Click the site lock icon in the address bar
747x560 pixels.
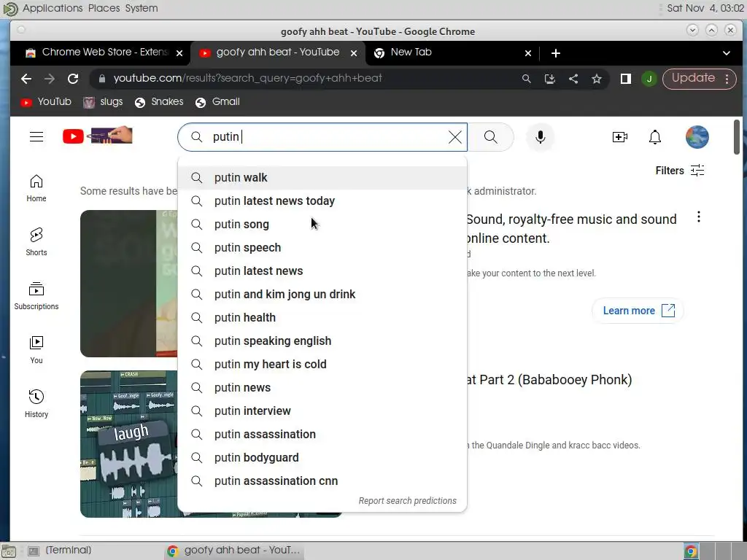point(101,79)
